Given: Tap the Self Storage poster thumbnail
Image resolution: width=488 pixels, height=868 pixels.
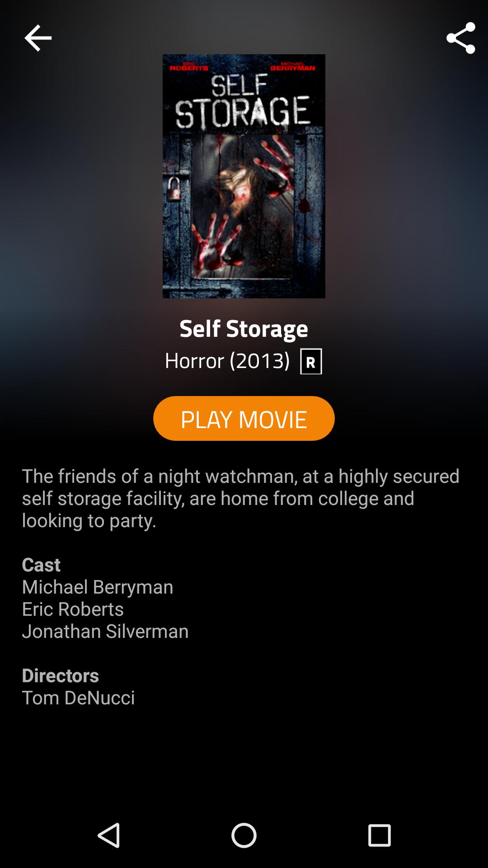Looking at the screenshot, I should pyautogui.click(x=244, y=176).
